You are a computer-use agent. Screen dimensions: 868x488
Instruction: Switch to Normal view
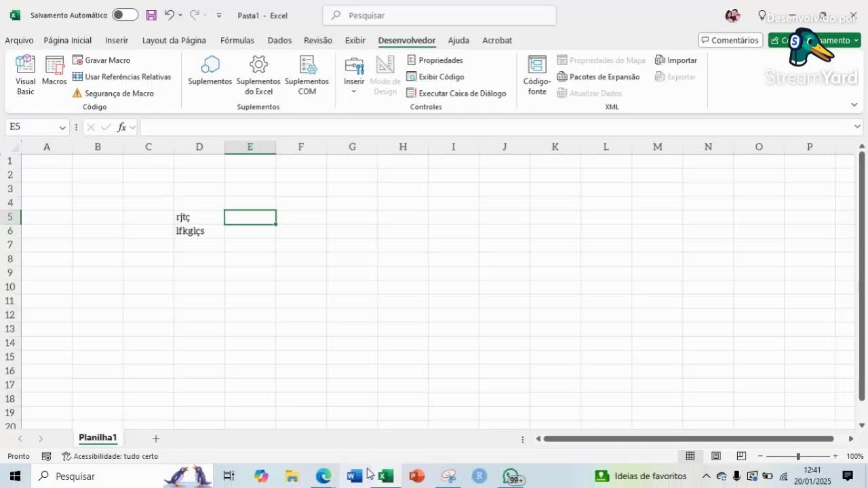click(x=690, y=456)
